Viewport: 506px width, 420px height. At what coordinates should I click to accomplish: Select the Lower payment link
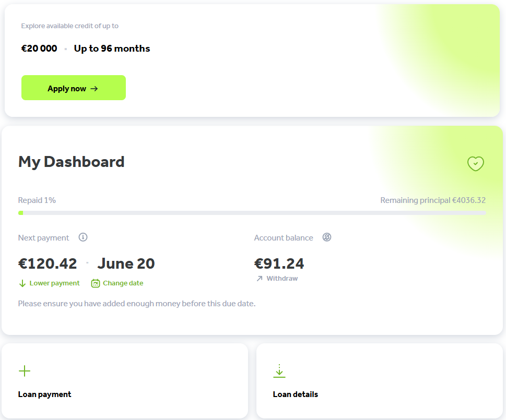coord(54,283)
